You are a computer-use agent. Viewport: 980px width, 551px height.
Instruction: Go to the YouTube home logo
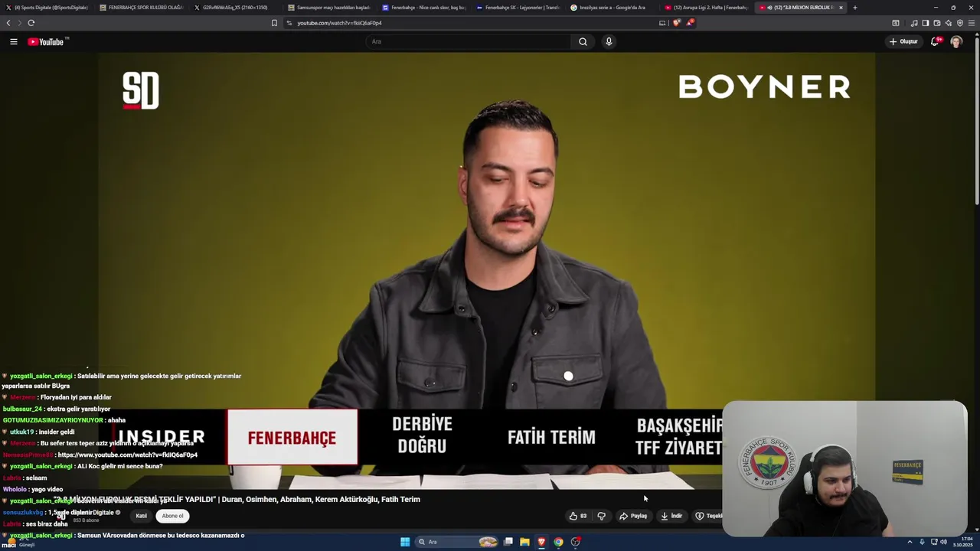47,41
